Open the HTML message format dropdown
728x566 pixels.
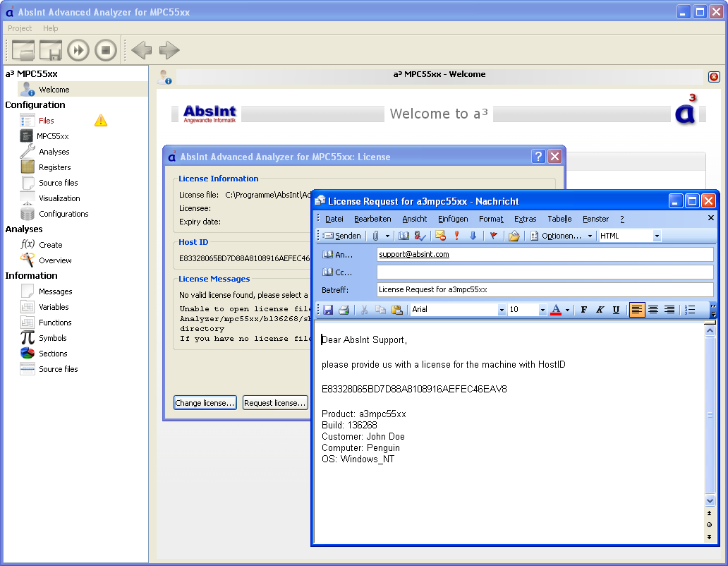(x=657, y=236)
